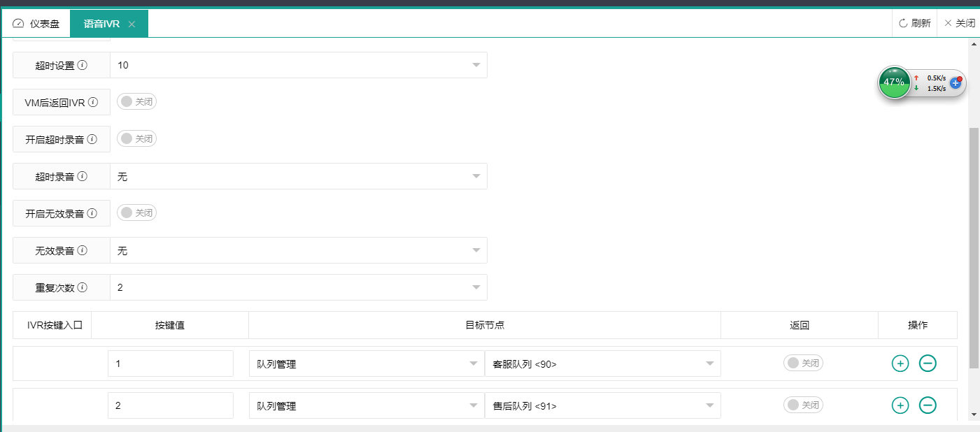The width and height of the screenshot is (980, 432).
Task: Click the blue plus on the speed monitor widget
Action: tap(956, 82)
